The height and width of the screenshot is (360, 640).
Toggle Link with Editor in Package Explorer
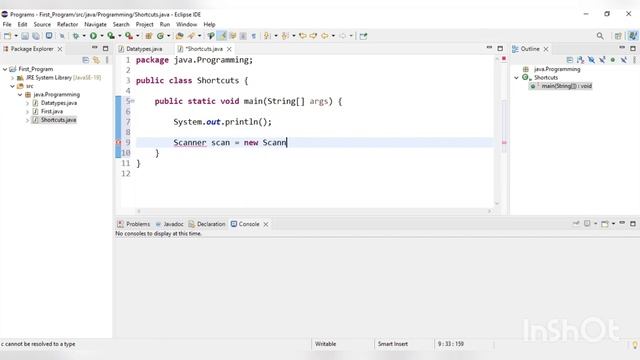(96, 60)
